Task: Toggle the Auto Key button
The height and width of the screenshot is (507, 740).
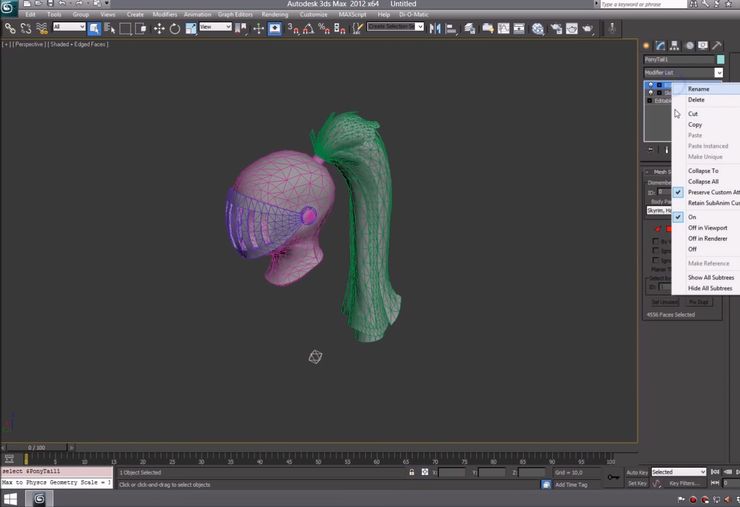Action: click(637, 472)
